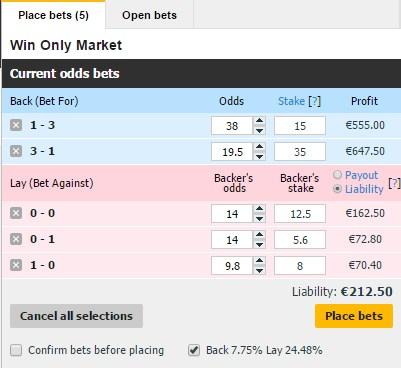The width and height of the screenshot is (401, 368).
Task: Remove the 0 - 0 lay selection
Action: [16, 213]
